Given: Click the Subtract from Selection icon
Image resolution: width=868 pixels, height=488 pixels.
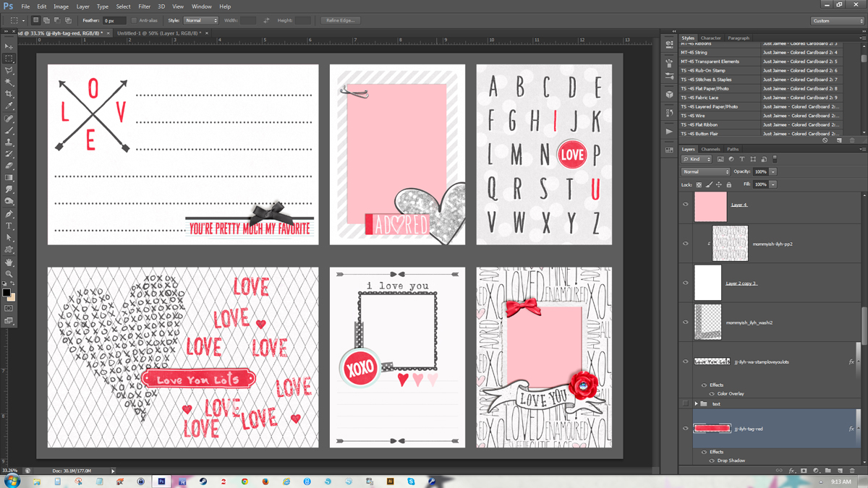Looking at the screenshot, I should click(x=57, y=20).
